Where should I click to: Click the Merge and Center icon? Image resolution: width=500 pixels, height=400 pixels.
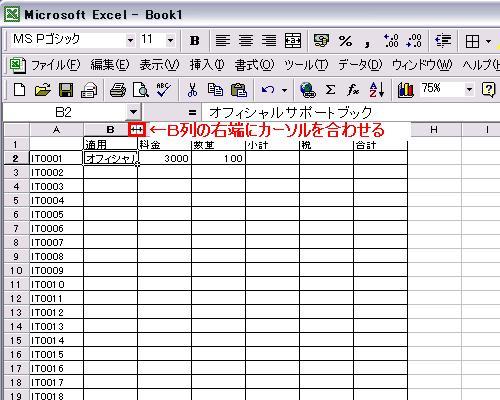[293, 41]
